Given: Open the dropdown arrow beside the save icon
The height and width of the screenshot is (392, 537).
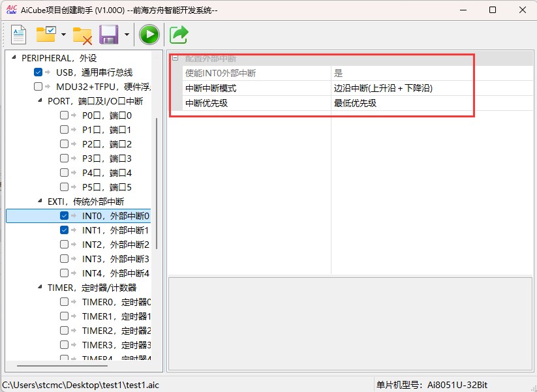Looking at the screenshot, I should (127, 35).
